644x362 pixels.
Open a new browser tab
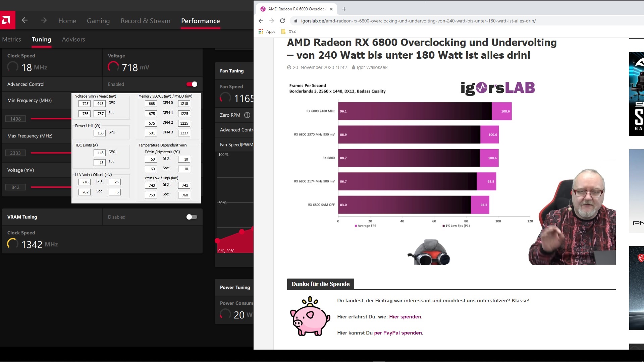click(344, 9)
